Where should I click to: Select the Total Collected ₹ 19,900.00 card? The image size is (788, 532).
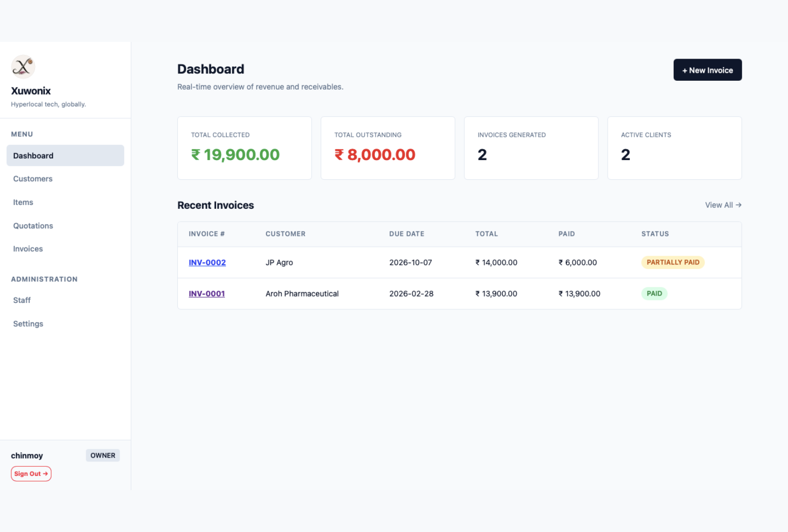click(x=244, y=148)
